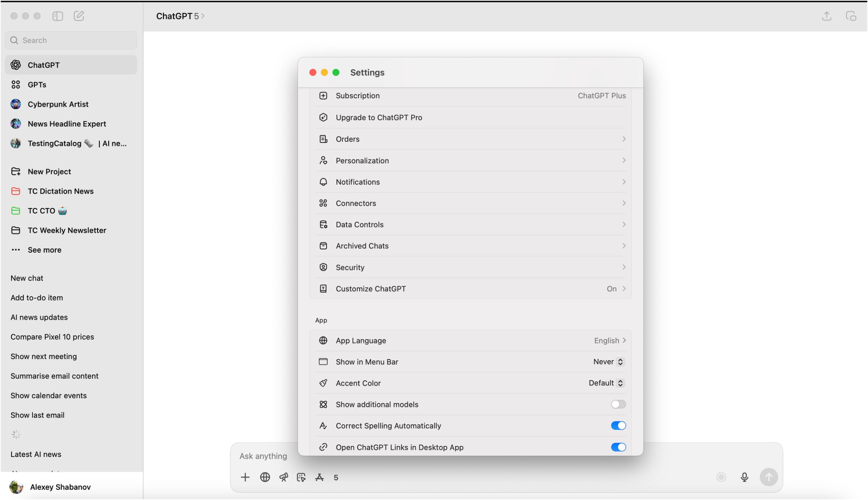Click the web search globe icon
This screenshot has height=500, width=868.
pos(265,477)
